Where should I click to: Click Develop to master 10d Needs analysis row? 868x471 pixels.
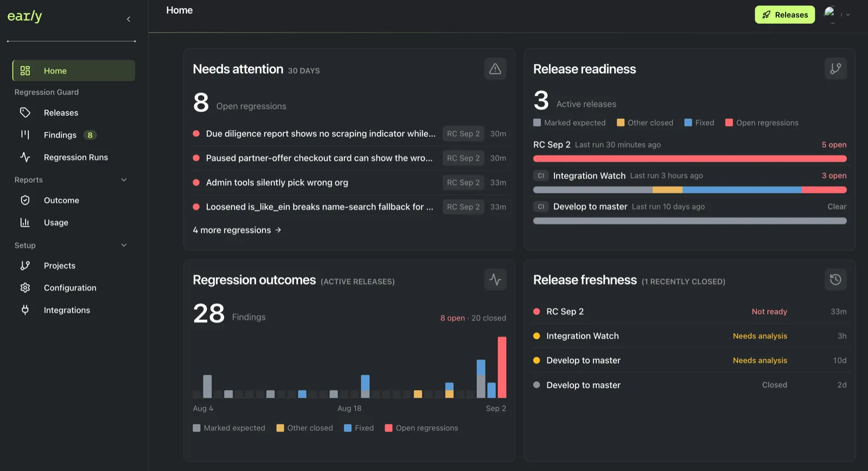(690, 360)
